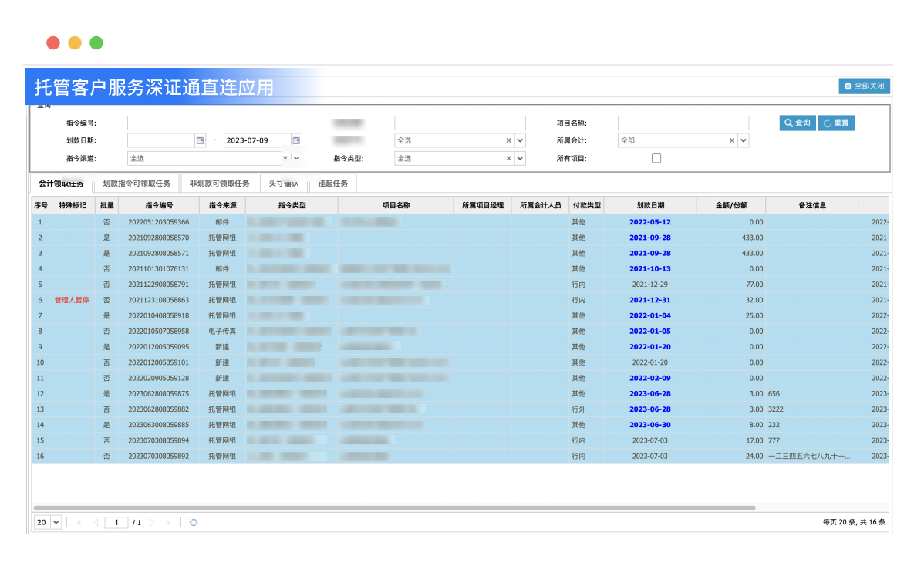Go to previous page in pager
Viewport: 924px width, 566px height.
[x=96, y=523]
